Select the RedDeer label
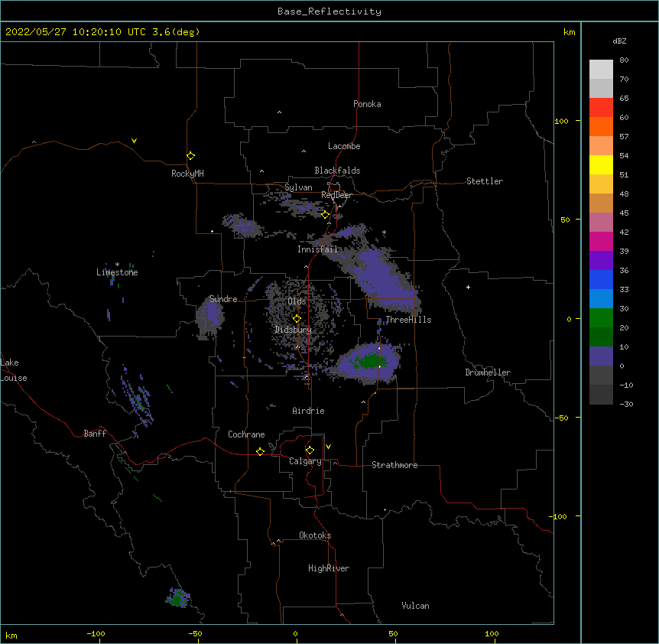 [336, 195]
